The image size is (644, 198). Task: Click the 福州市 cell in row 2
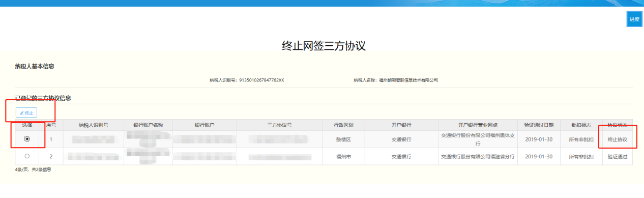(x=343, y=156)
